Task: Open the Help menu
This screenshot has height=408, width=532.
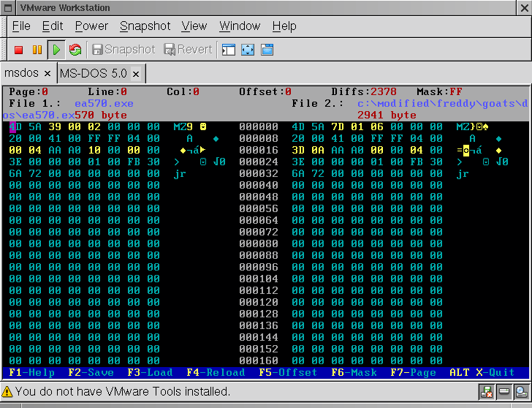Action: coord(284,26)
